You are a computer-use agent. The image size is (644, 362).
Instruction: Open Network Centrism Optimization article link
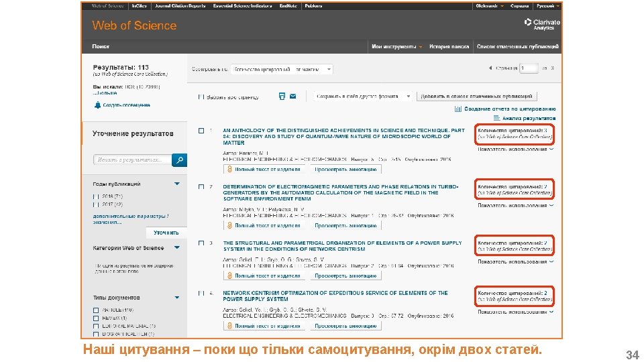(x=335, y=296)
